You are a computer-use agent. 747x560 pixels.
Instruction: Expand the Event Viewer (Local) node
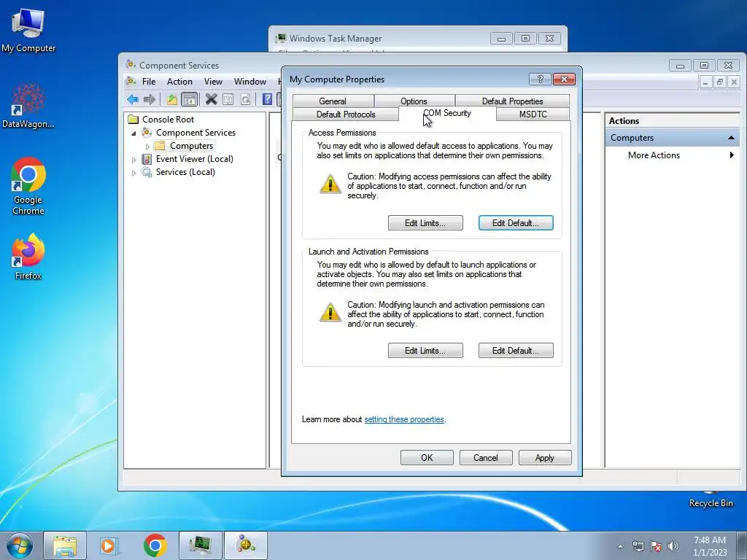tap(134, 160)
